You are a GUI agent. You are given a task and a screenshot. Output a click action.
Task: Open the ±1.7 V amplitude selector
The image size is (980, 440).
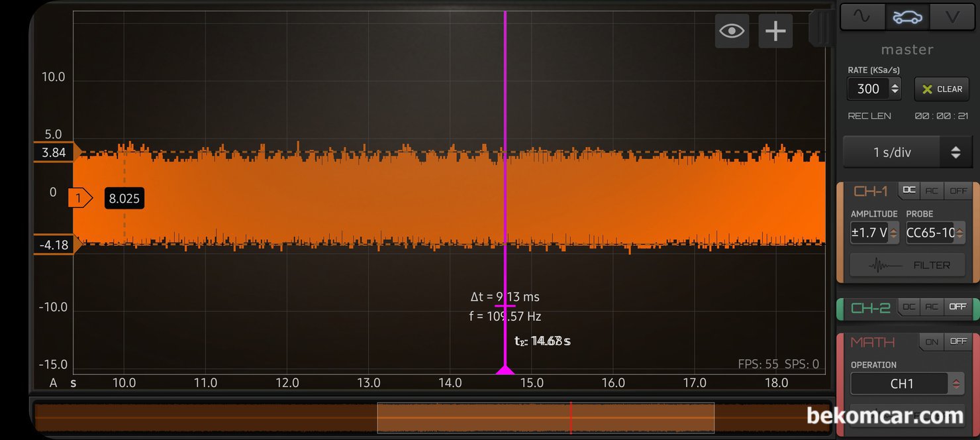point(875,233)
